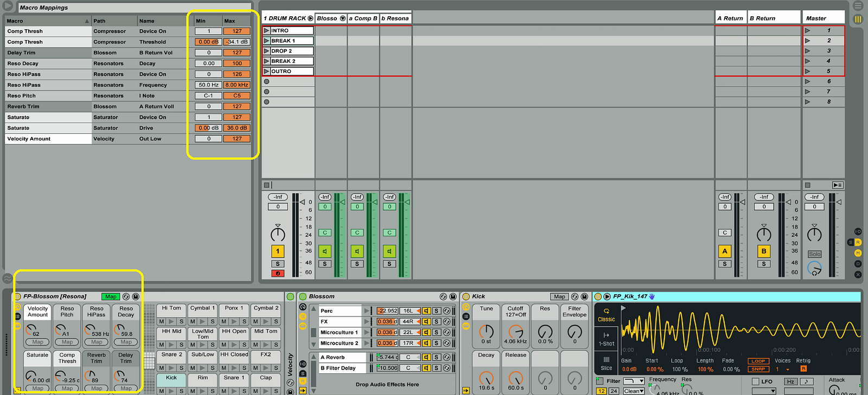Image resolution: width=868 pixels, height=395 pixels.
Task: Open the Voices count dropdown
Action: 788,370
